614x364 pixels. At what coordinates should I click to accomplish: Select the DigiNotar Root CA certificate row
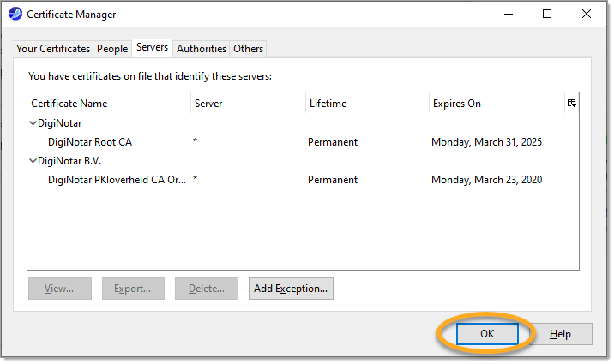90,142
